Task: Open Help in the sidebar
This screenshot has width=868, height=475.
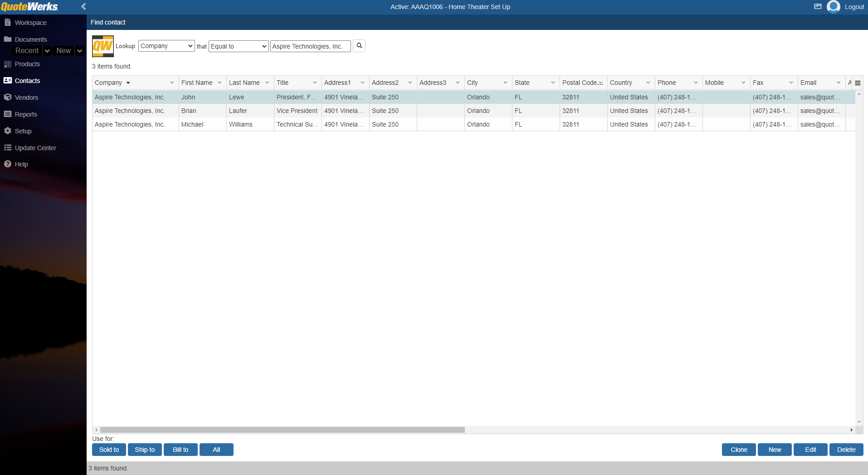Action: pos(21,164)
